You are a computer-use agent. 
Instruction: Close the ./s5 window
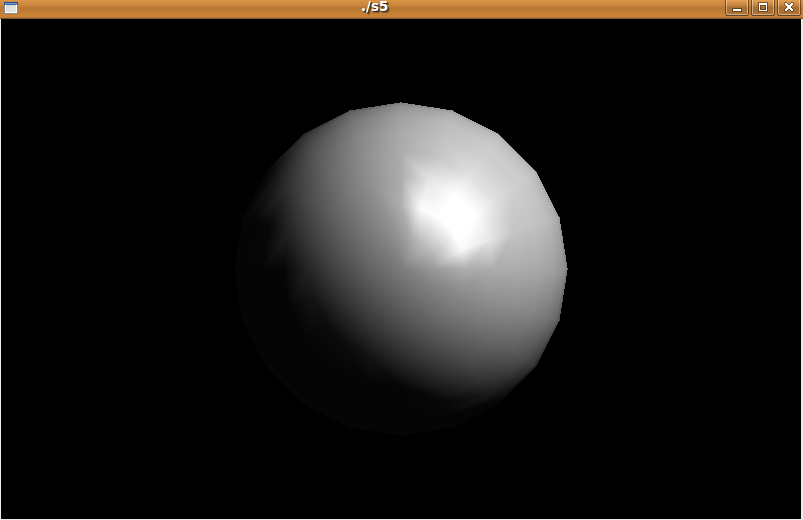pyautogui.click(x=789, y=8)
